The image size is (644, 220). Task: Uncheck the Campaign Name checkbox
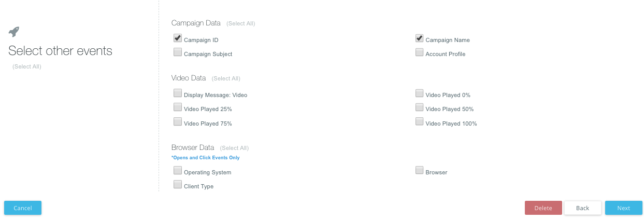[x=420, y=38]
